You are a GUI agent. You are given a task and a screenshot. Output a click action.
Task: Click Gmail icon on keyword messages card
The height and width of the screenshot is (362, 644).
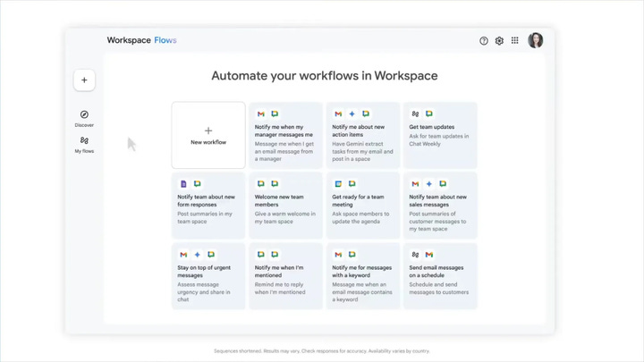338,255
